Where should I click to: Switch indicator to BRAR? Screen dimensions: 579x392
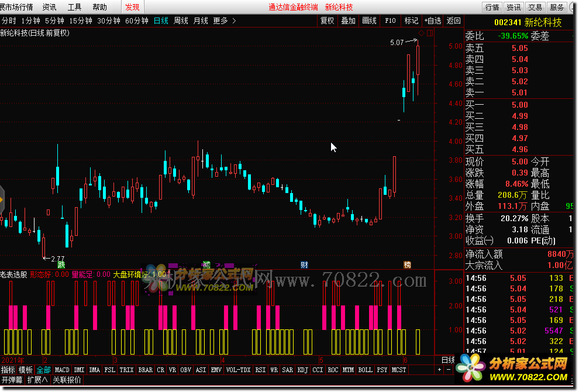pos(145,370)
